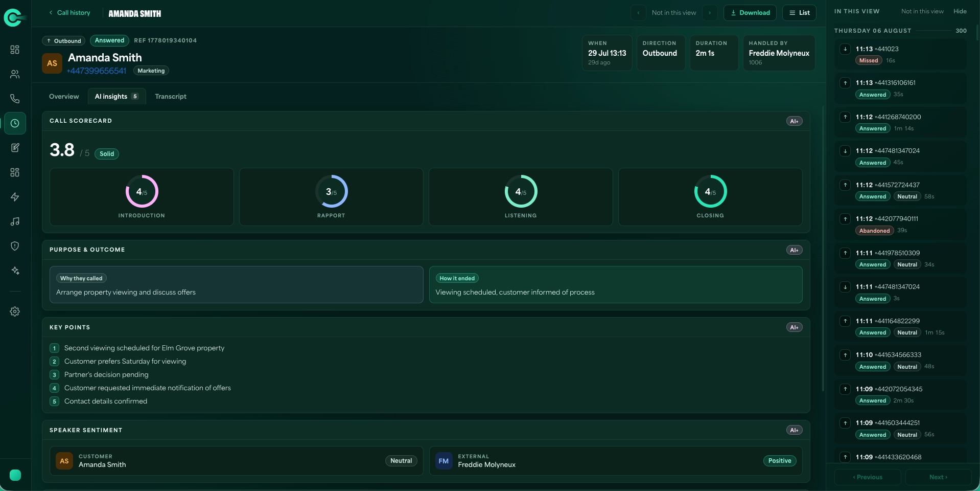Click the Next page button
The image size is (980, 491).
(x=938, y=477)
